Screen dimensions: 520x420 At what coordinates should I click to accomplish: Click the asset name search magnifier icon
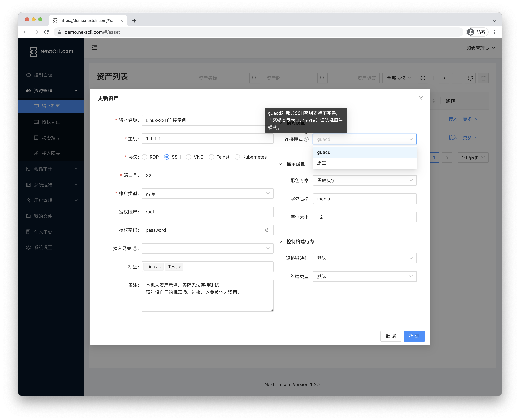(x=254, y=78)
